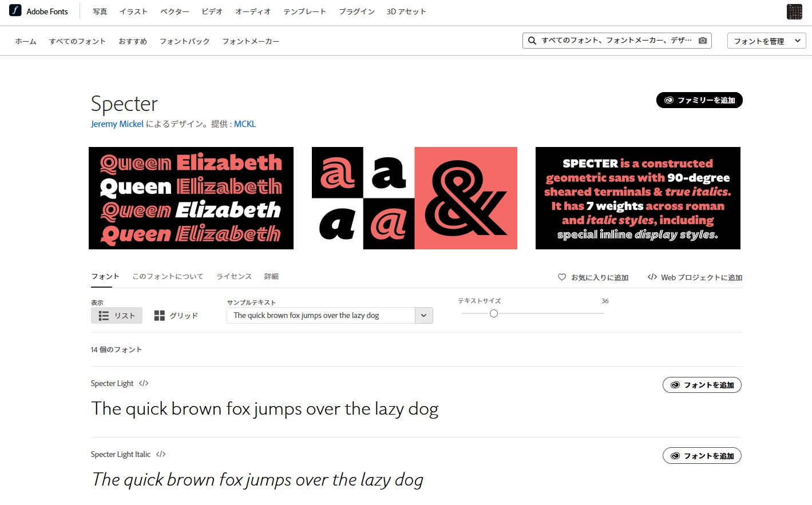Click Web プロジェクトに追加 text
Image resolution: width=812 pixels, height=505 pixels.
[x=702, y=277]
